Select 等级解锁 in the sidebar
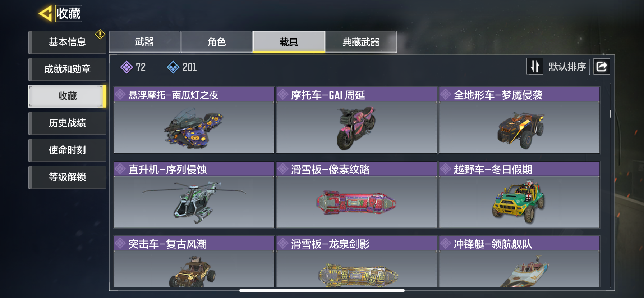Screen dimensions: 644x298 (68, 177)
